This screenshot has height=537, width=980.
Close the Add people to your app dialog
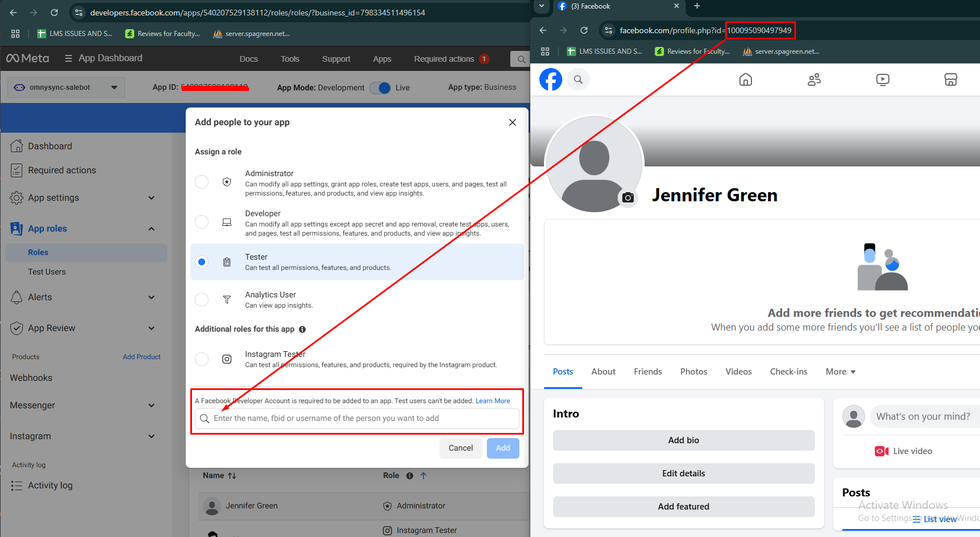pos(513,122)
